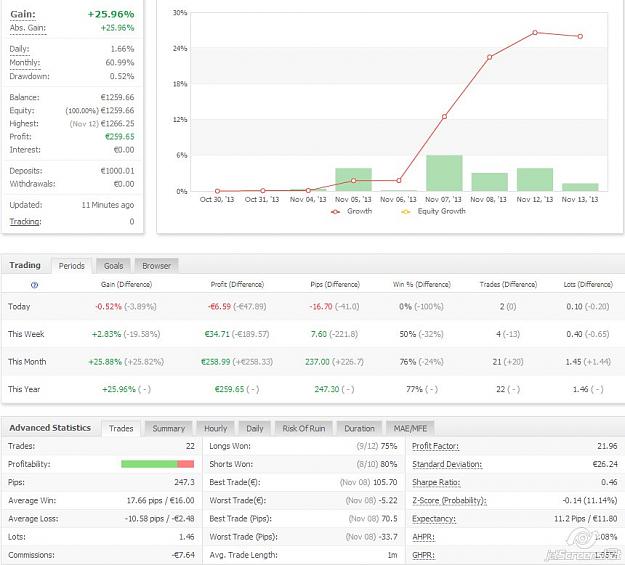This screenshot has width=625, height=565.
Task: Click the growth data point for Nov 13
Action: coord(580,36)
